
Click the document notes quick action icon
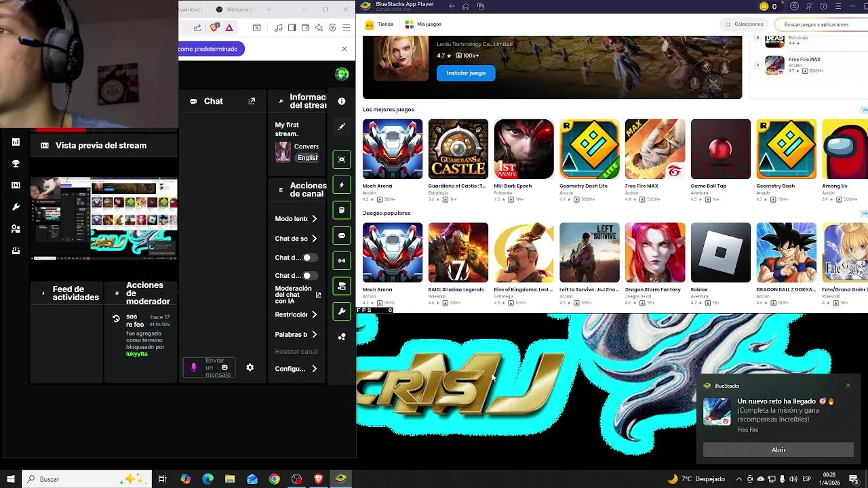pos(342,210)
